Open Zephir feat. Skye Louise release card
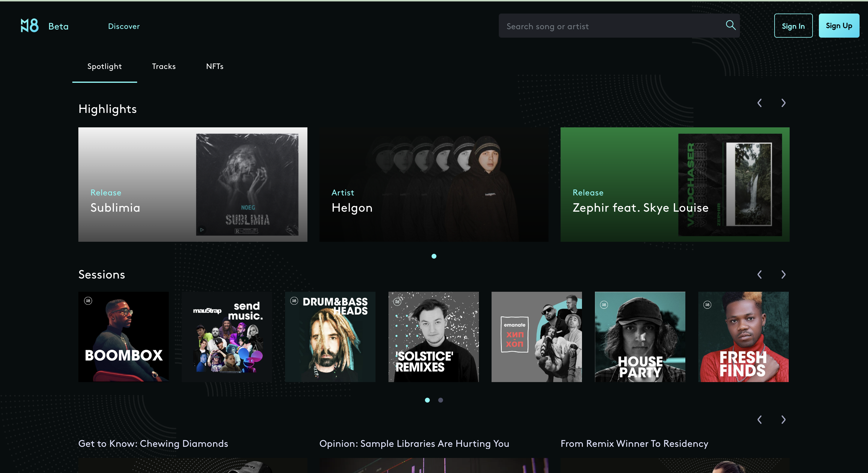 coord(675,185)
